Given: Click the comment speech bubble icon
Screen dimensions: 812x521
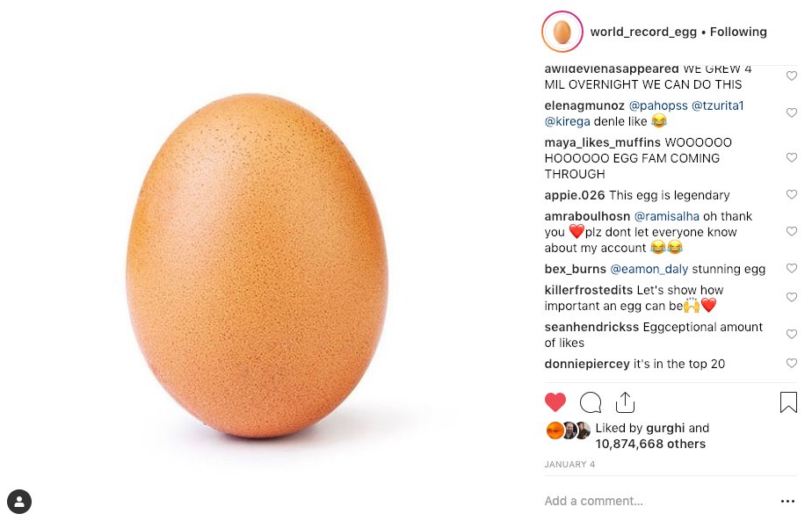Looking at the screenshot, I should [x=591, y=402].
